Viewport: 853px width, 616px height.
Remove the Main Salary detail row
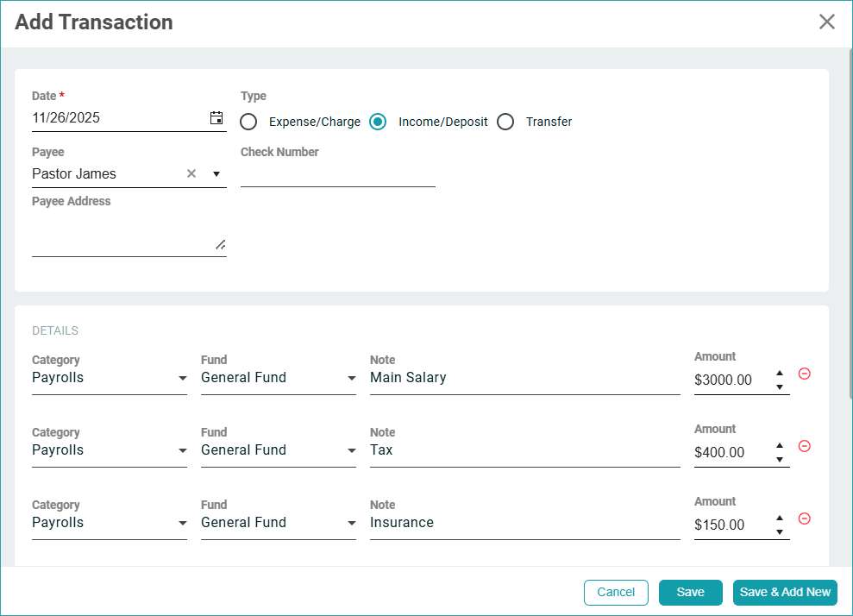click(x=804, y=374)
